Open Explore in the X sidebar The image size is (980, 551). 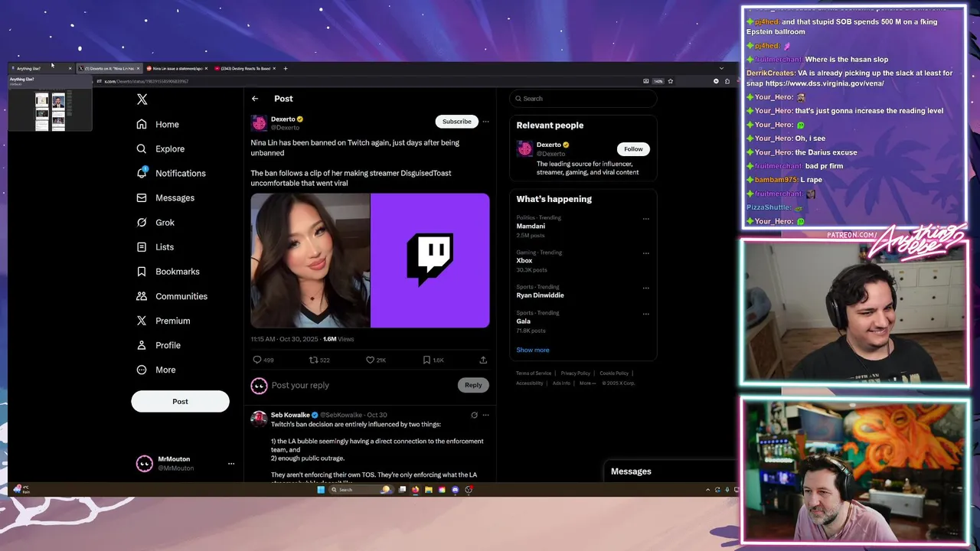[161, 148]
